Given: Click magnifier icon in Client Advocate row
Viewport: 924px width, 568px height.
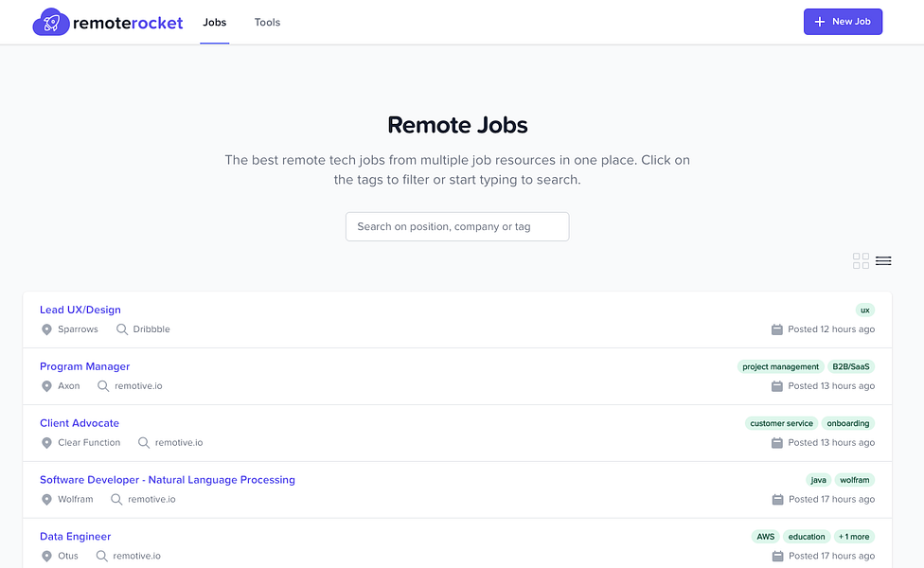Looking at the screenshot, I should pos(144,442).
